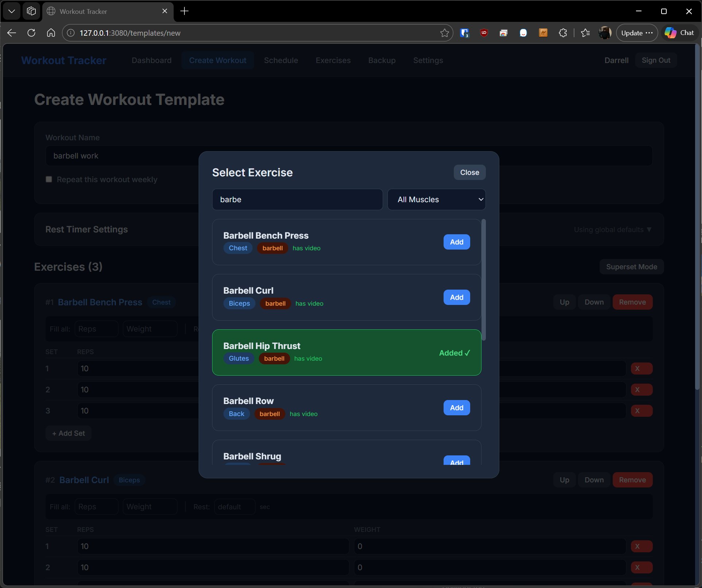Toggle Superset Mode
This screenshot has width=702, height=588.
tap(631, 267)
